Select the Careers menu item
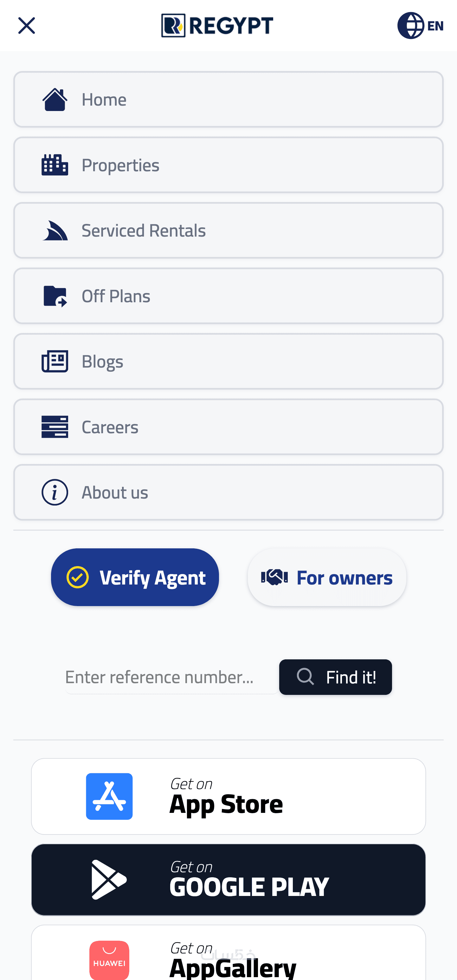The height and width of the screenshot is (980, 457). coord(228,427)
